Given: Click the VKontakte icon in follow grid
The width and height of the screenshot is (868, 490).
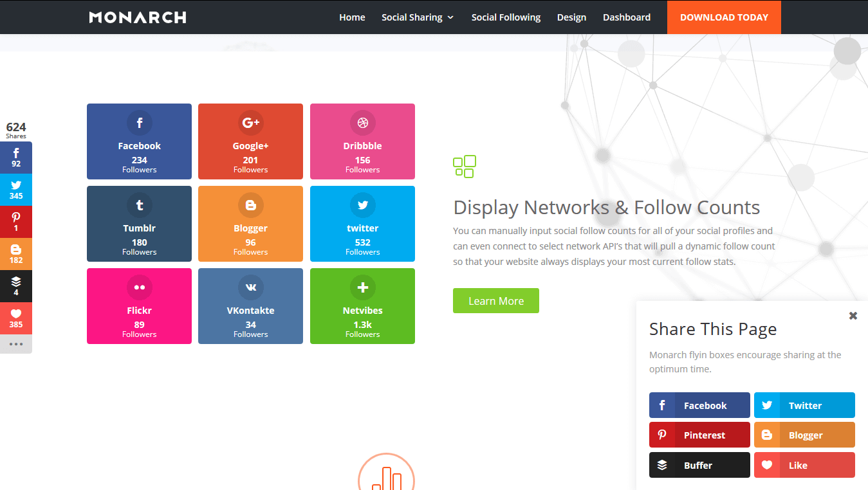Looking at the screenshot, I should pos(250,287).
